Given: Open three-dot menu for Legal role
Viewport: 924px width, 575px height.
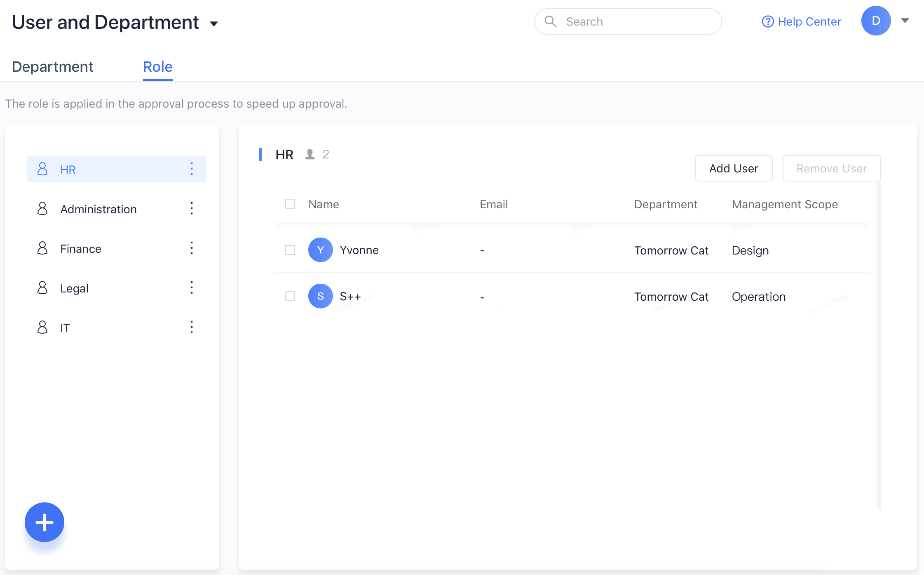Looking at the screenshot, I should pos(192,287).
